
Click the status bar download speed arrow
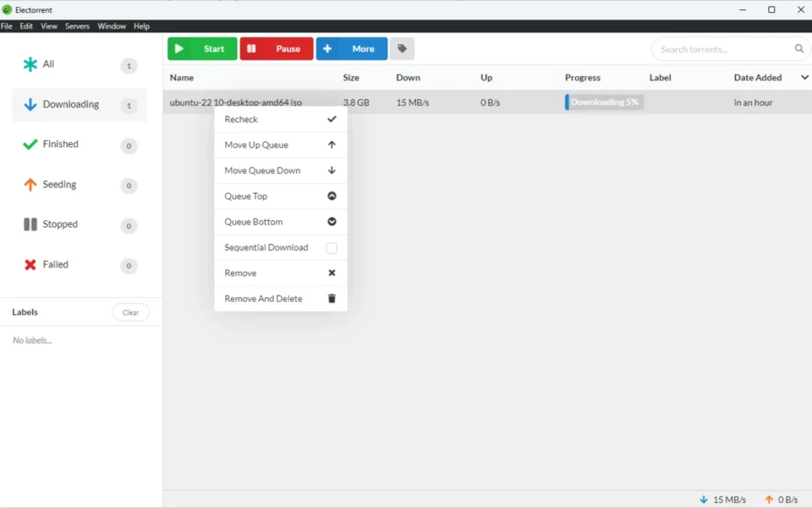click(703, 500)
